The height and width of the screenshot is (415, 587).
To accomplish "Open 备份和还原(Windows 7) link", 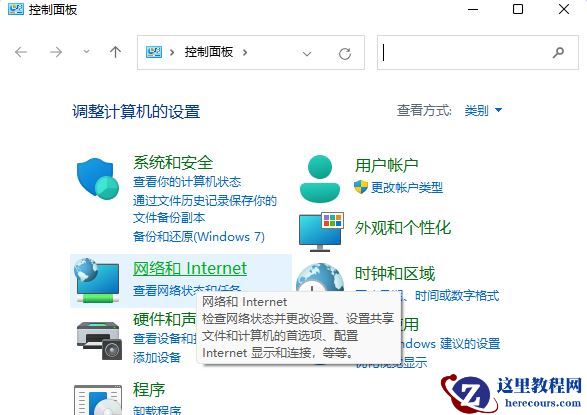I will click(199, 237).
